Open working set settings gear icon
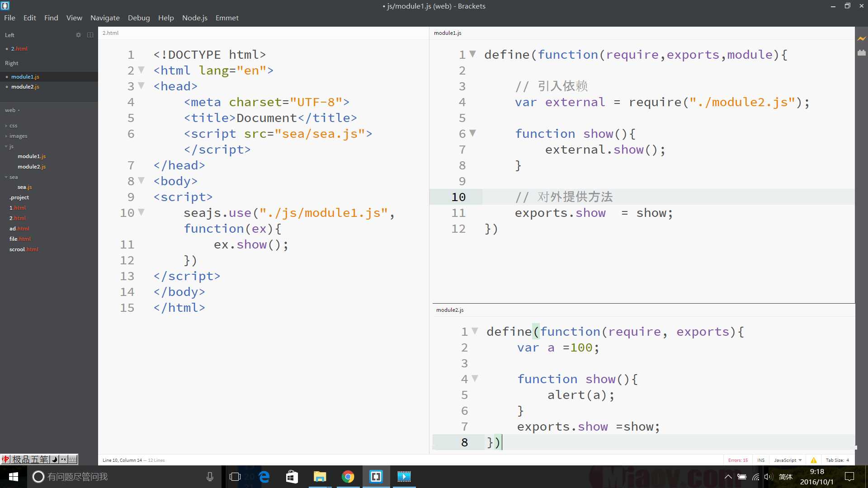The height and width of the screenshot is (488, 868). (x=78, y=35)
